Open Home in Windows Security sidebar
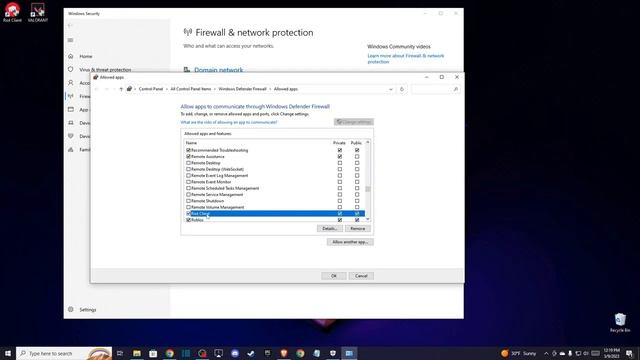640x360 pixels. click(x=86, y=56)
